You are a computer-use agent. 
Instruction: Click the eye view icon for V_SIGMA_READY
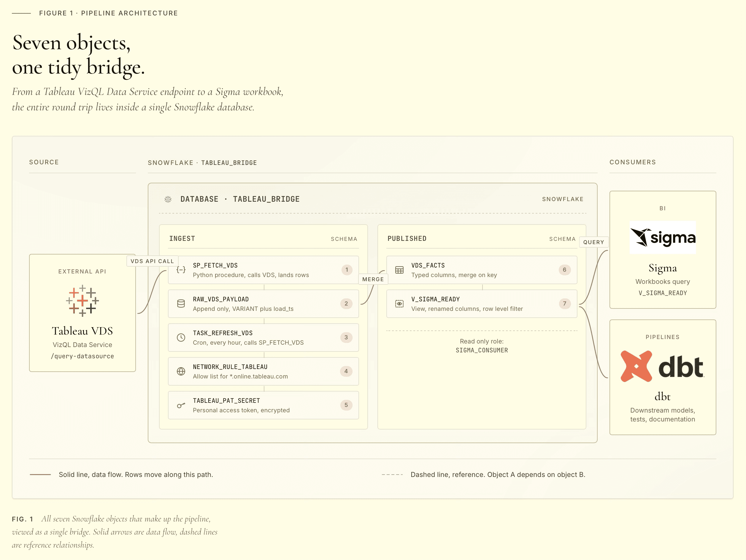(x=399, y=303)
